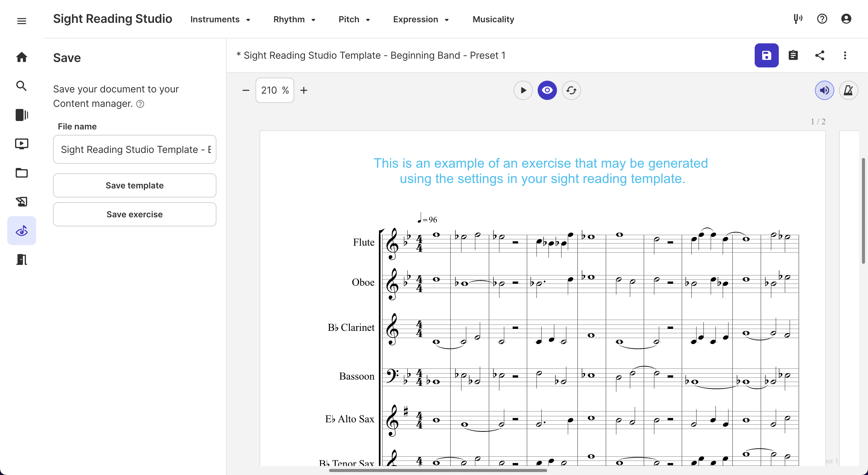The width and height of the screenshot is (868, 475).
Task: Share the sight reading template
Action: 820,55
